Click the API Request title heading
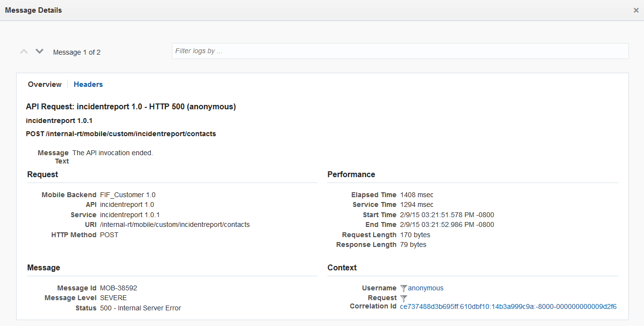This screenshot has height=326, width=644. [x=131, y=106]
